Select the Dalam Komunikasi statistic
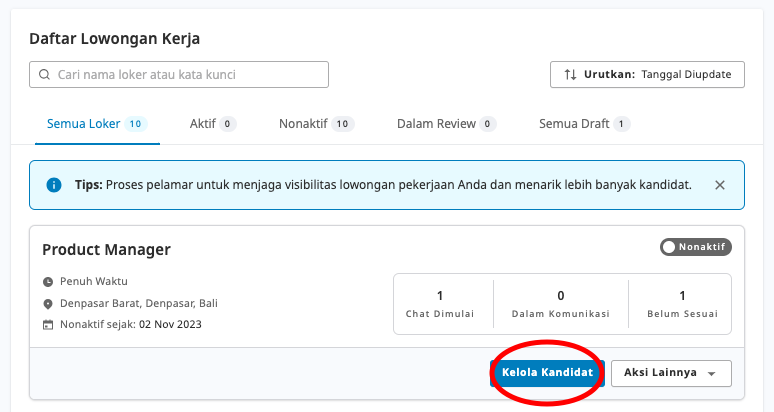 [560, 303]
